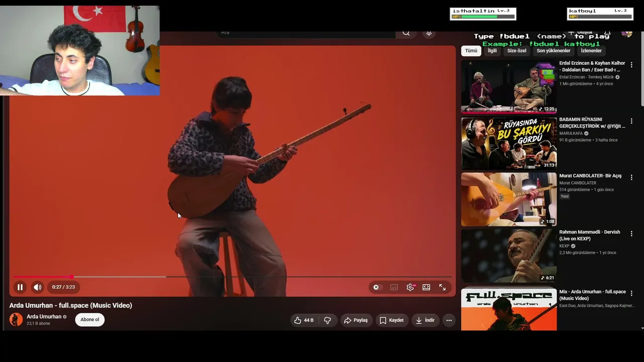Open options menu for the BABAMIN RÜYASINI video
This screenshot has width=644, height=362.
(x=631, y=121)
